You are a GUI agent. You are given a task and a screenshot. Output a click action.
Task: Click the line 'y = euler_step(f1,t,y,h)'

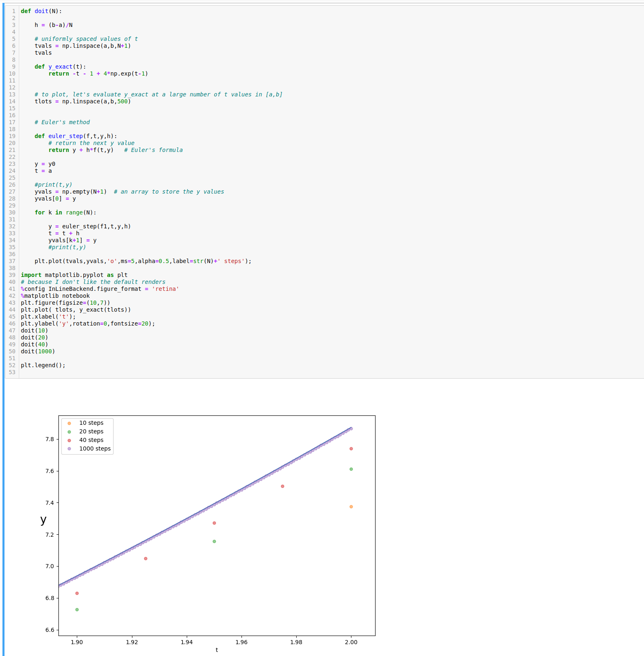coord(89,226)
